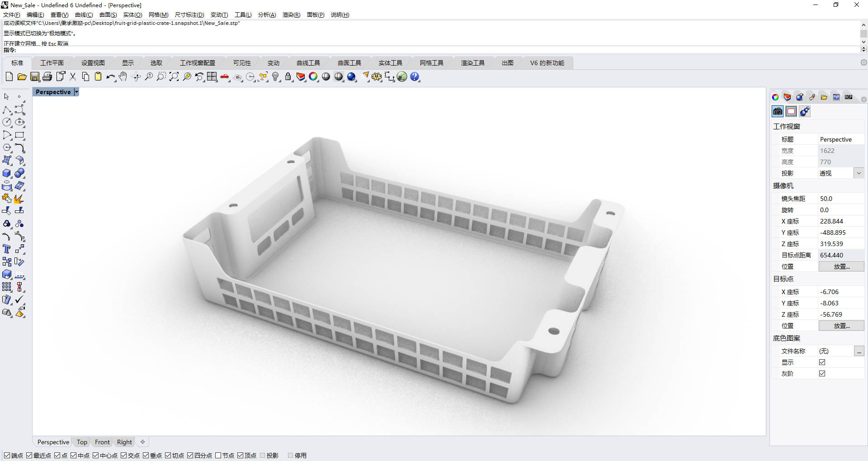Open the Open file folder icon
The height and width of the screenshot is (461, 868).
[22, 77]
